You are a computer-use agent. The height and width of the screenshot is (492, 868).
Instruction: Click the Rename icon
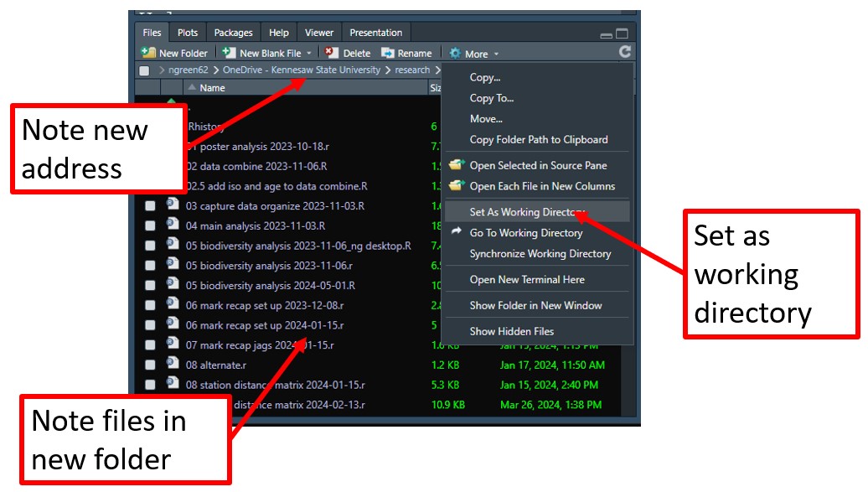[x=387, y=53]
